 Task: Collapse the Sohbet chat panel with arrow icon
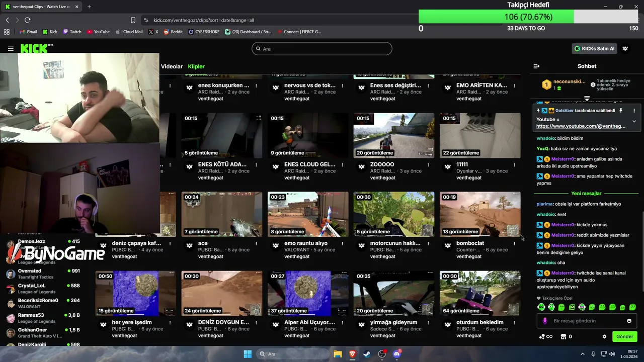point(536,66)
